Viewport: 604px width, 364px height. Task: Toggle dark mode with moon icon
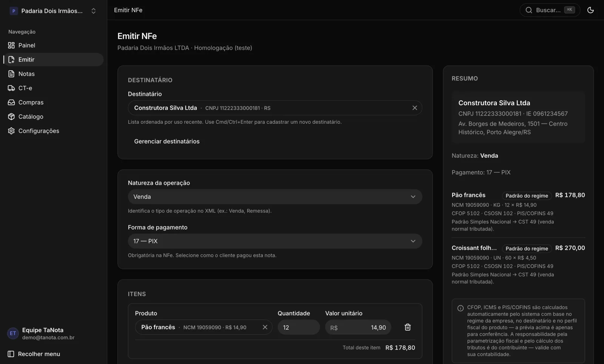coord(590,10)
